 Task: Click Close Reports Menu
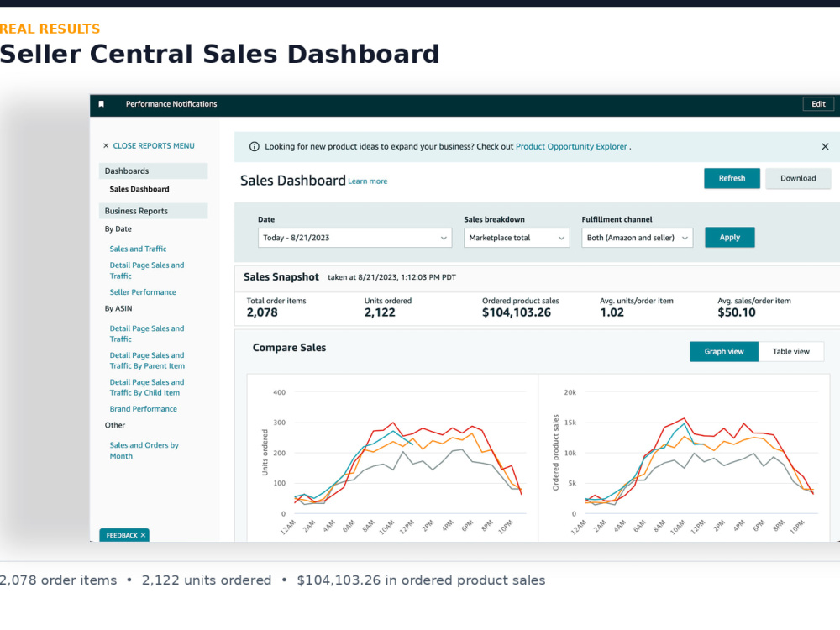154,145
